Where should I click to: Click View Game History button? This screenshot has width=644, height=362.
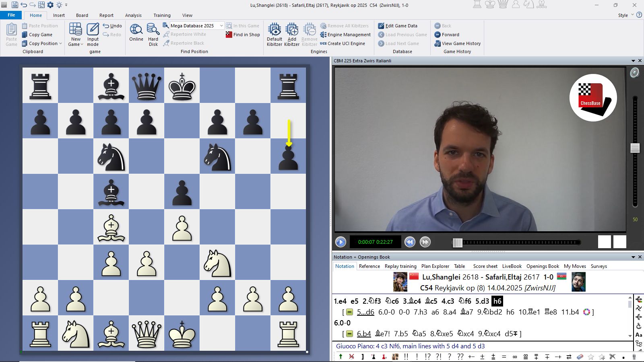tap(457, 43)
